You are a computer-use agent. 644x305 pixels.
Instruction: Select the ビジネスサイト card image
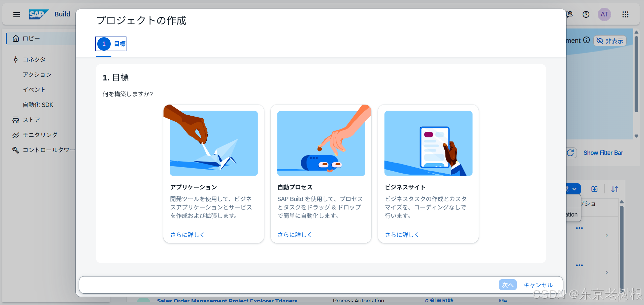tap(428, 143)
